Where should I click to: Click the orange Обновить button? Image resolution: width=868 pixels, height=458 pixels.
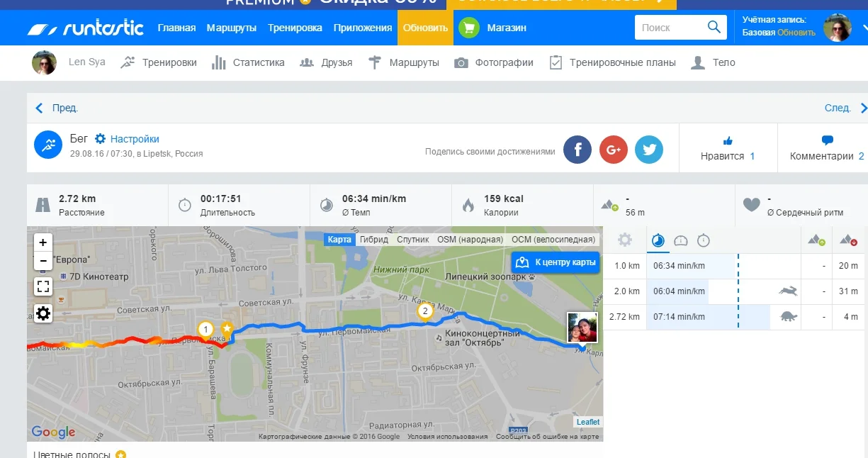[425, 28]
